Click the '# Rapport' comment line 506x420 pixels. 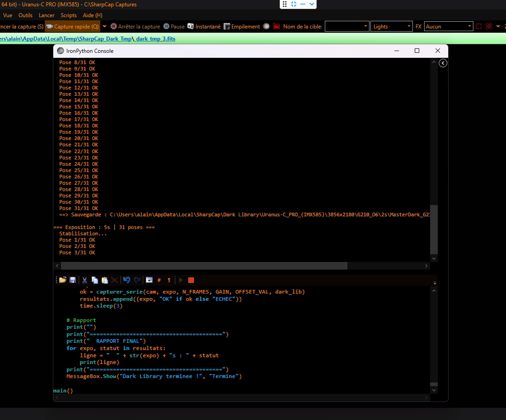(x=81, y=320)
